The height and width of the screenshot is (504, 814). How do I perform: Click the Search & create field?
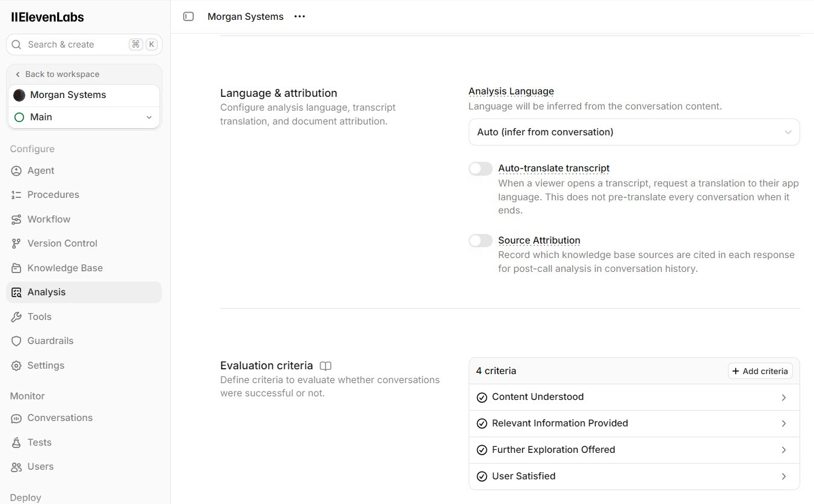click(84, 45)
